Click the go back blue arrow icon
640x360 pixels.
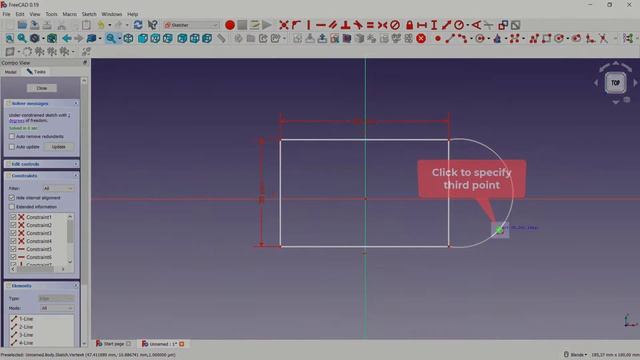(x=67, y=39)
